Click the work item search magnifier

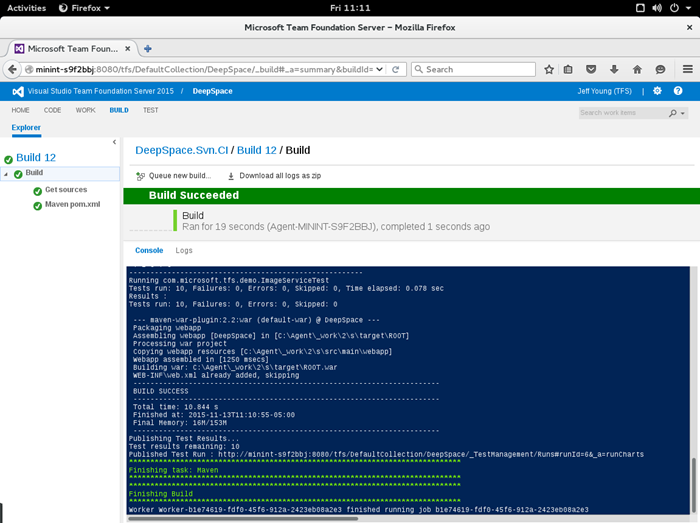pyautogui.click(x=673, y=113)
